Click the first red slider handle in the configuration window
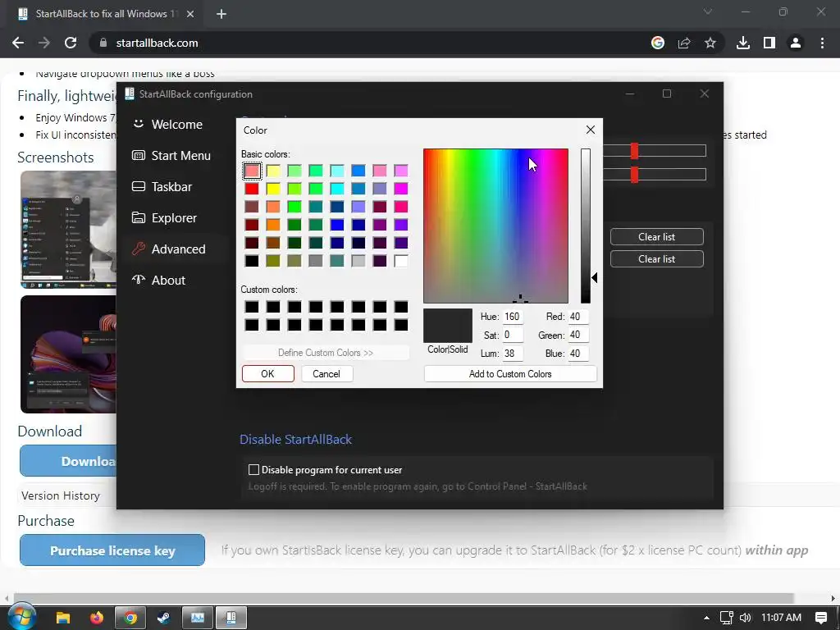 634,151
